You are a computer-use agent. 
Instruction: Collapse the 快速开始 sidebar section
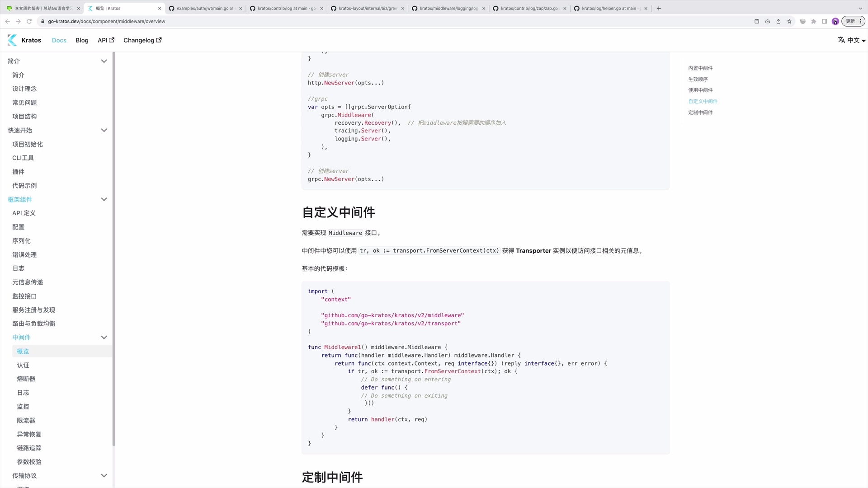click(104, 130)
